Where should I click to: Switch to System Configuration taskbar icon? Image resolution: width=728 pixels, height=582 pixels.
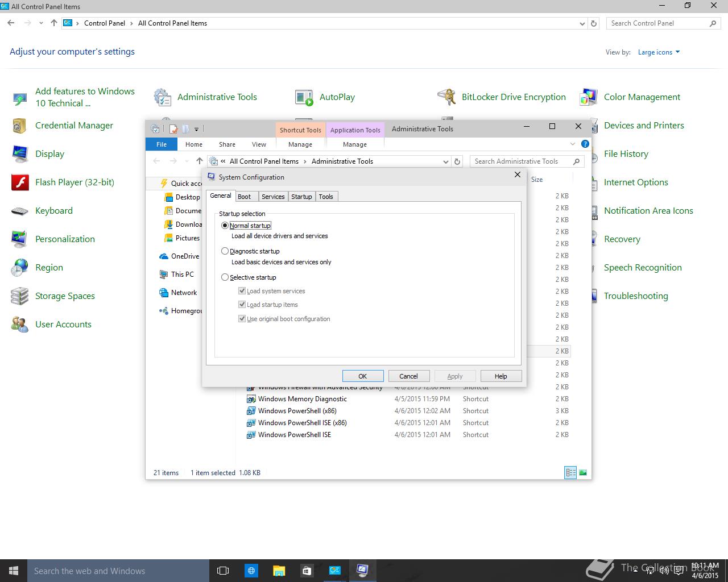pyautogui.click(x=362, y=571)
